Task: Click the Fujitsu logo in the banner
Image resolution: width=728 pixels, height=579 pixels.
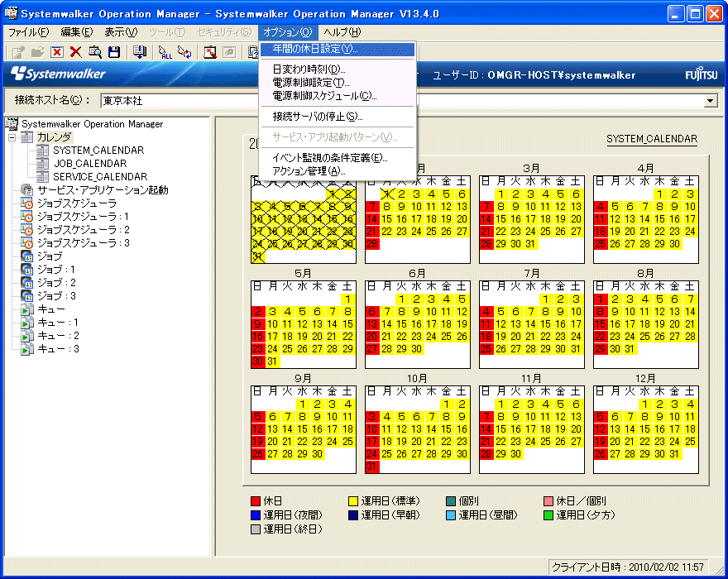Action: (x=702, y=74)
